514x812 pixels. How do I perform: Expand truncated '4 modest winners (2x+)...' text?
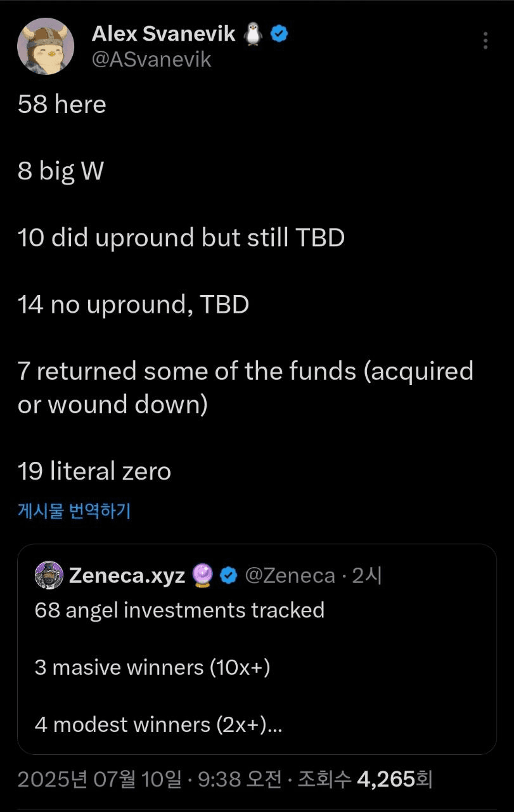tap(158, 724)
